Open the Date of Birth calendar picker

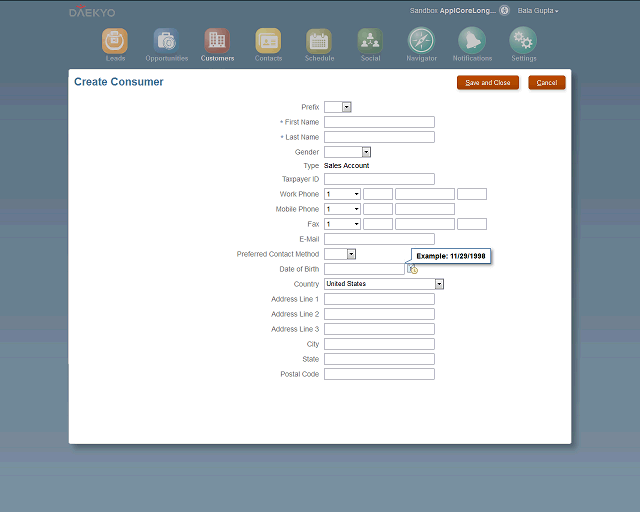(412, 269)
